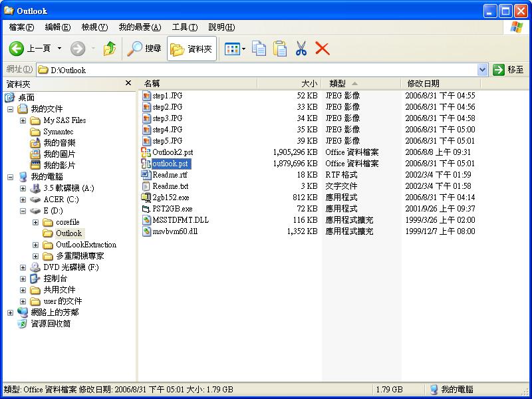
Task: Click the copy icon in toolbar
Action: [259, 49]
